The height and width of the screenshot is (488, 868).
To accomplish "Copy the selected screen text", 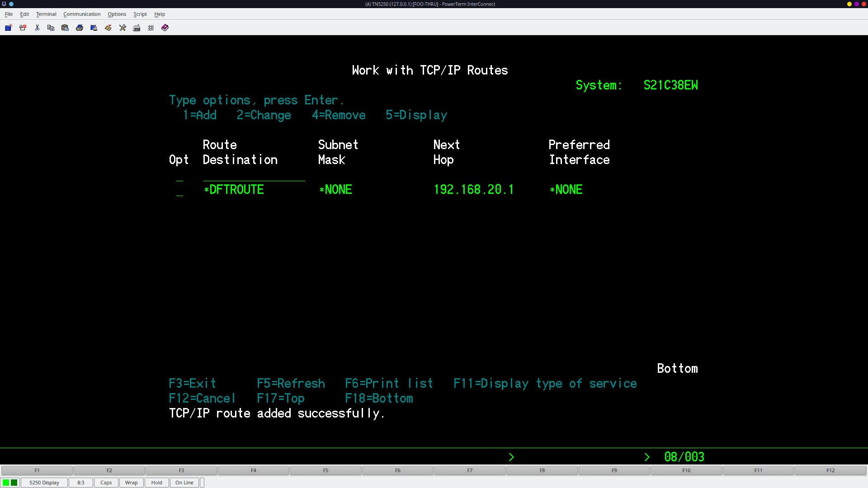I will (51, 28).
